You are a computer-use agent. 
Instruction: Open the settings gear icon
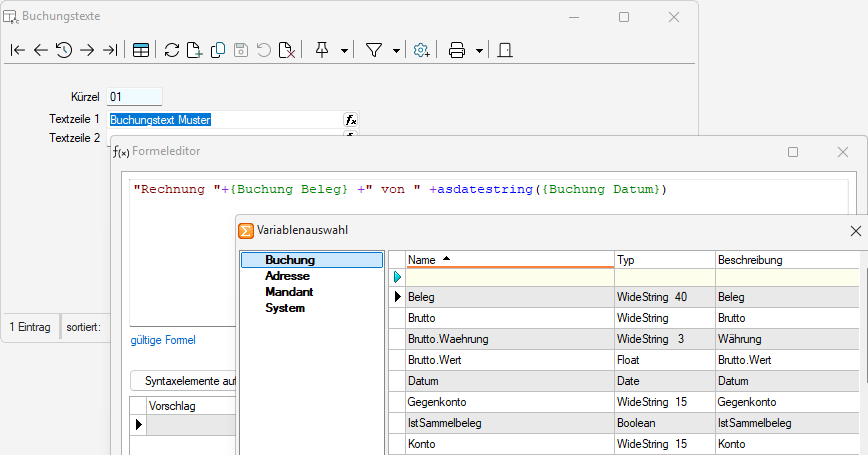coord(421,50)
